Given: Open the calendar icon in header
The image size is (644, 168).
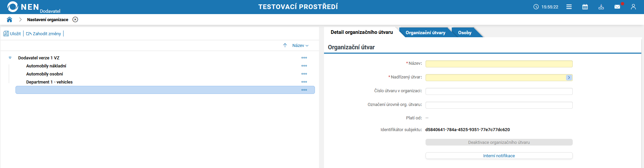Looking at the screenshot, I should tap(585, 7).
